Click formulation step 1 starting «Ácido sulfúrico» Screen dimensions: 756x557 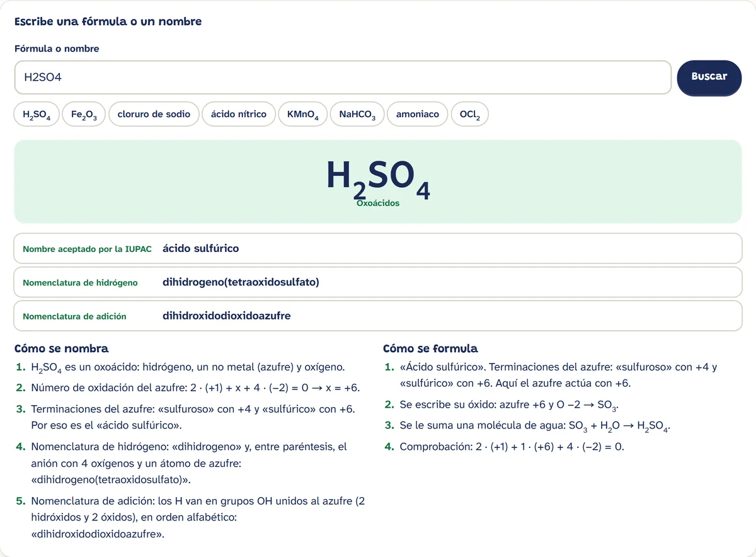pyautogui.click(x=551, y=375)
